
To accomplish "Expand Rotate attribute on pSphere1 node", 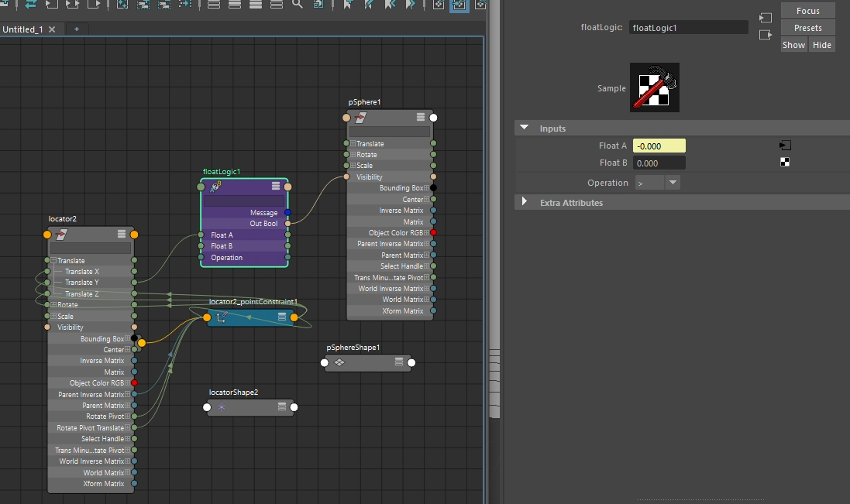I will (x=353, y=154).
